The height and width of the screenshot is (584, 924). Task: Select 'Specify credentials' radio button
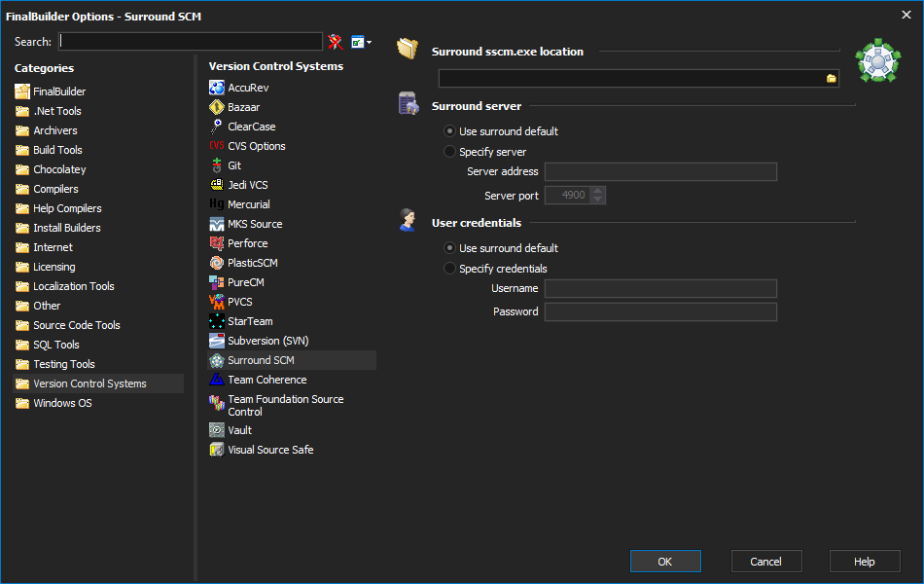coord(449,269)
